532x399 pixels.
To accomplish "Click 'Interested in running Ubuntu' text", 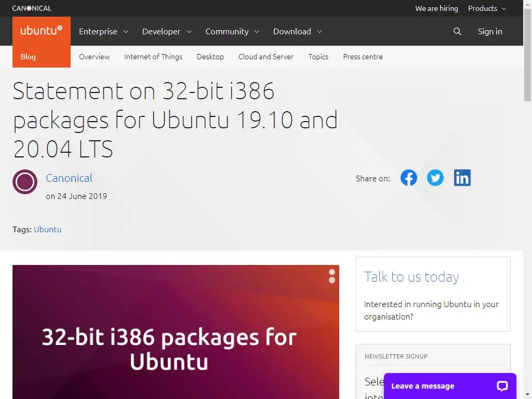I will click(x=431, y=311).
